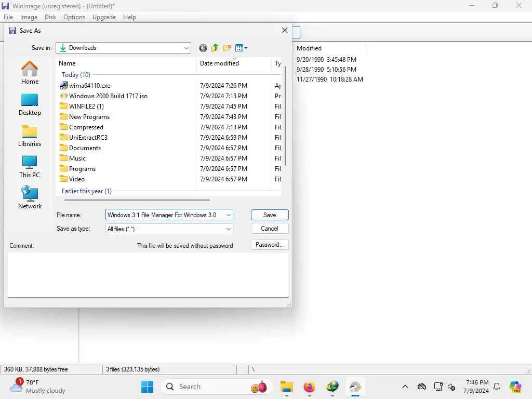Expand the File name history dropdown

pyautogui.click(x=229, y=215)
